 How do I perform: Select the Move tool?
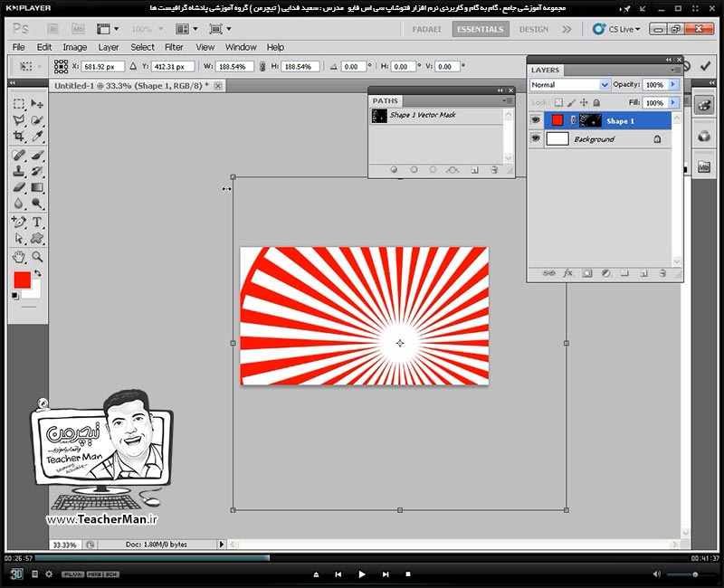point(37,104)
